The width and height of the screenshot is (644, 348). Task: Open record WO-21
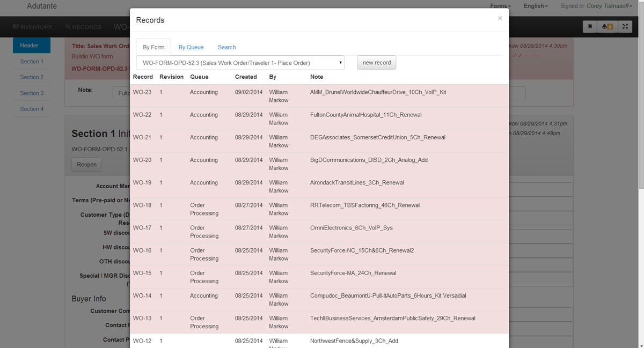pos(142,137)
